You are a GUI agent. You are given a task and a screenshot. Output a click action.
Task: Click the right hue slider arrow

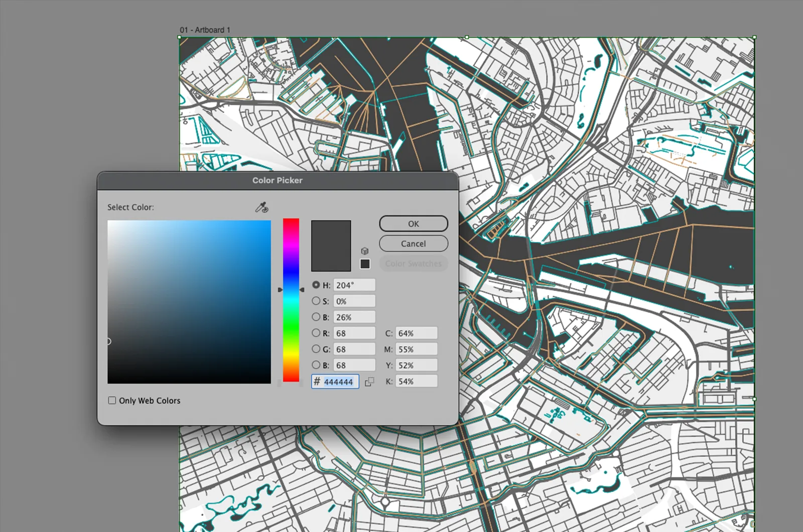[x=302, y=290]
